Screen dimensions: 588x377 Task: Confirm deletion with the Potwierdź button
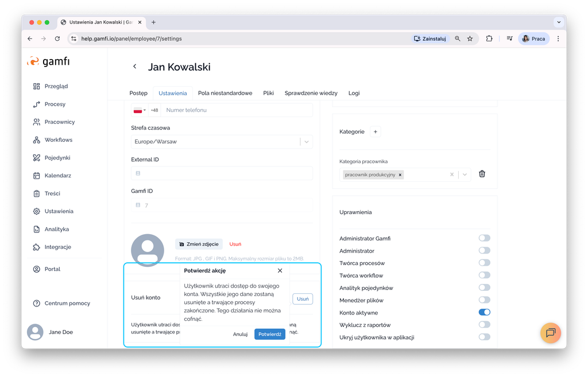click(x=269, y=334)
